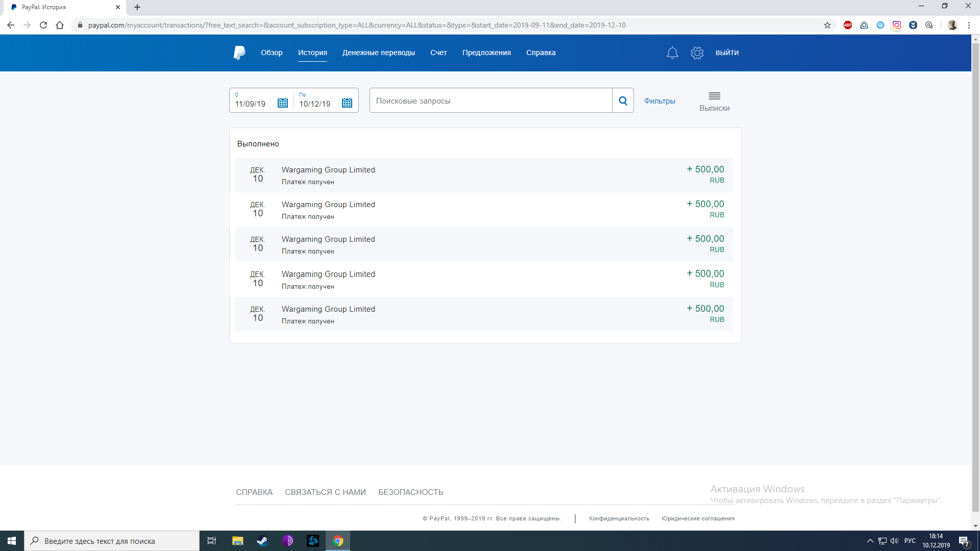Click the AdBlock Plus extension icon
The height and width of the screenshot is (551, 980).
(848, 25)
